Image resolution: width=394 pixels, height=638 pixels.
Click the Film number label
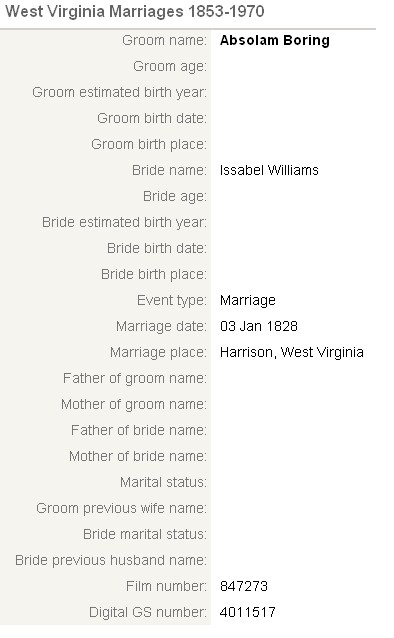(166, 586)
